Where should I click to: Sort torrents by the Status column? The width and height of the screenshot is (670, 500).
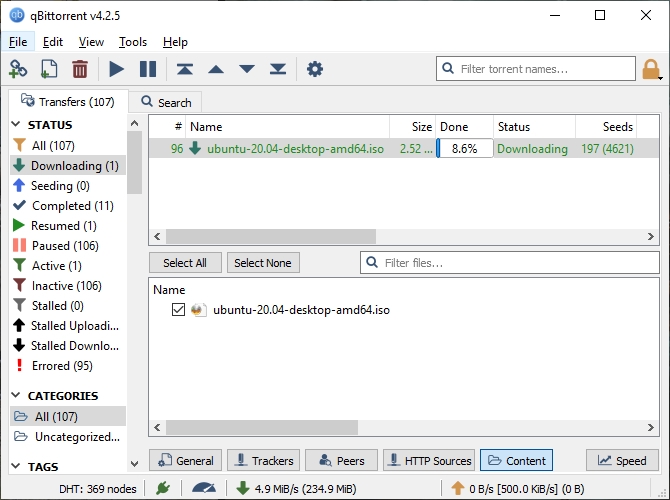click(535, 126)
